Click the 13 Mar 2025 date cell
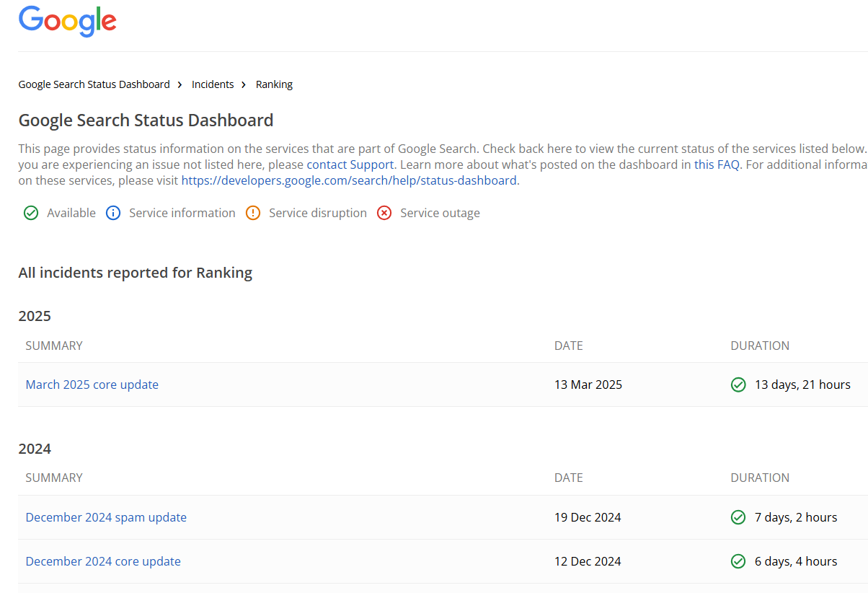The height and width of the screenshot is (593, 868). click(x=588, y=385)
